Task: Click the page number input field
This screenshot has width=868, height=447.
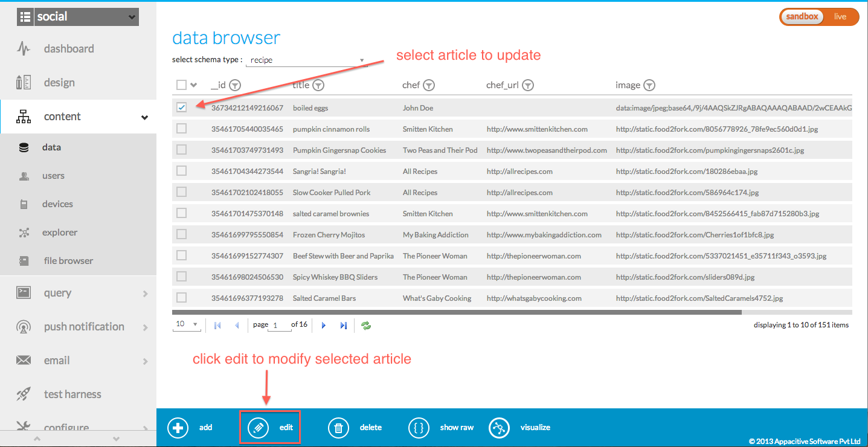Action: pos(278,325)
